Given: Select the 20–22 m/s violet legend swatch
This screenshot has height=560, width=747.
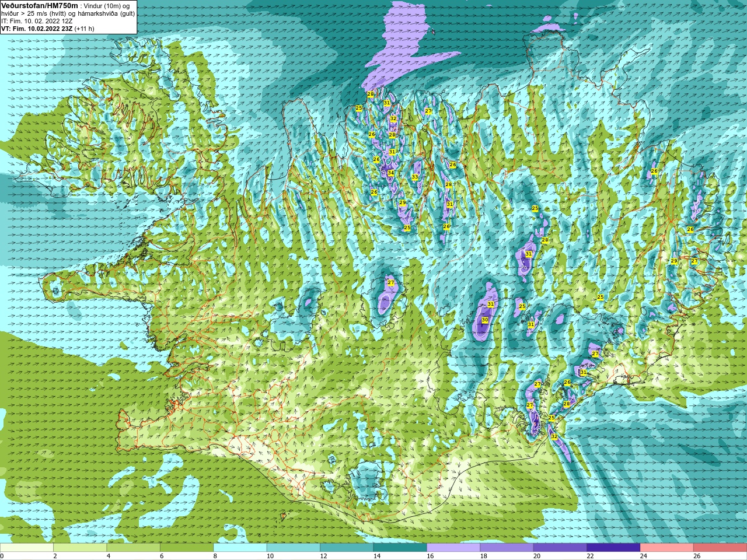Looking at the screenshot, I should coord(560,548).
